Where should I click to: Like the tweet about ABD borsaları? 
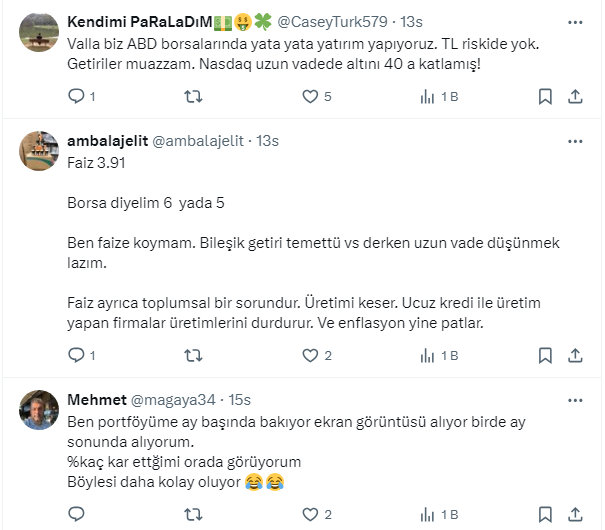[x=312, y=97]
